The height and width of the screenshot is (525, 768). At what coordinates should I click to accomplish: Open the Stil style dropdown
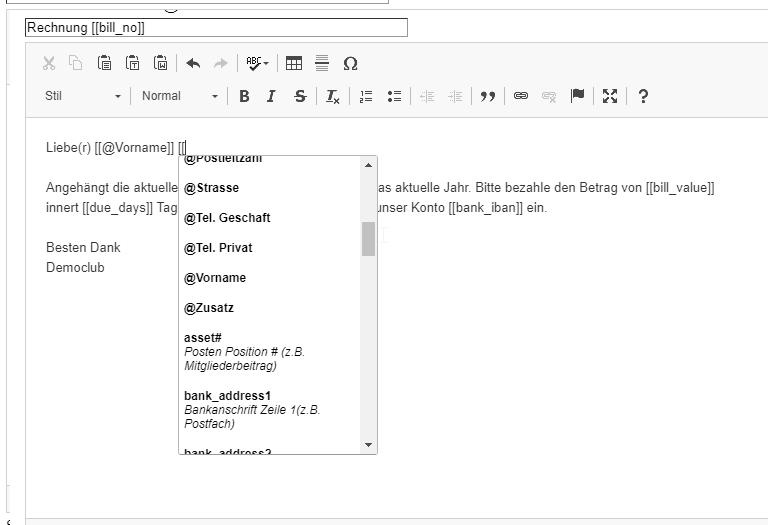[82, 96]
